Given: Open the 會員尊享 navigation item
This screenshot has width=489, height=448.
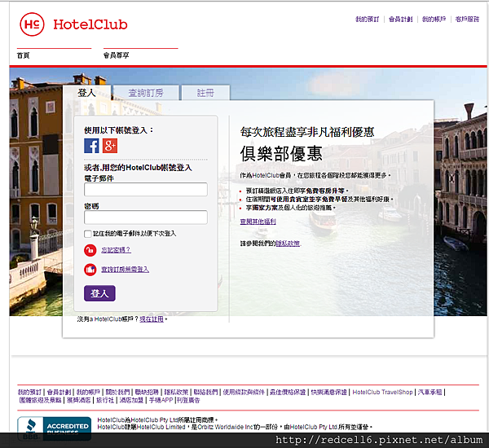Looking at the screenshot, I should 116,55.
